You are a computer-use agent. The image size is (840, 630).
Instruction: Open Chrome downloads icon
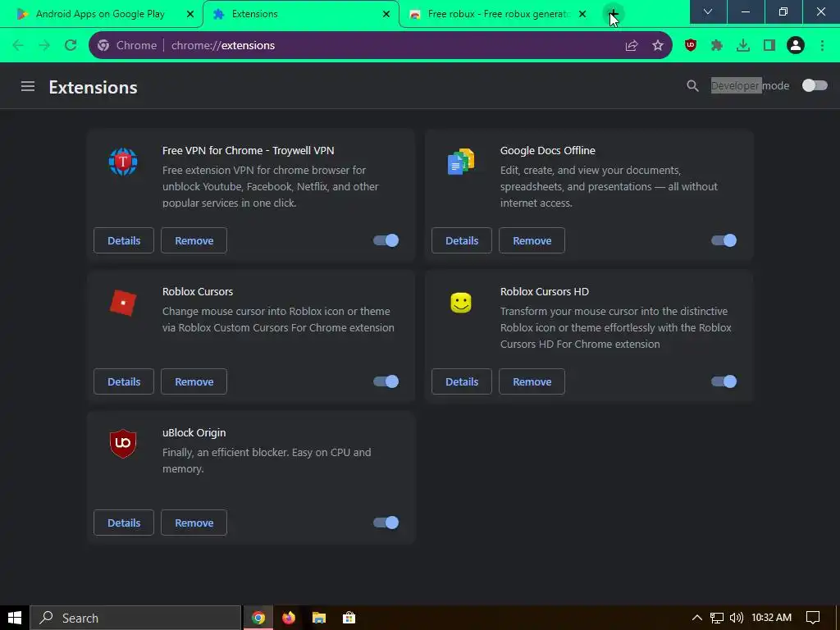pyautogui.click(x=743, y=46)
